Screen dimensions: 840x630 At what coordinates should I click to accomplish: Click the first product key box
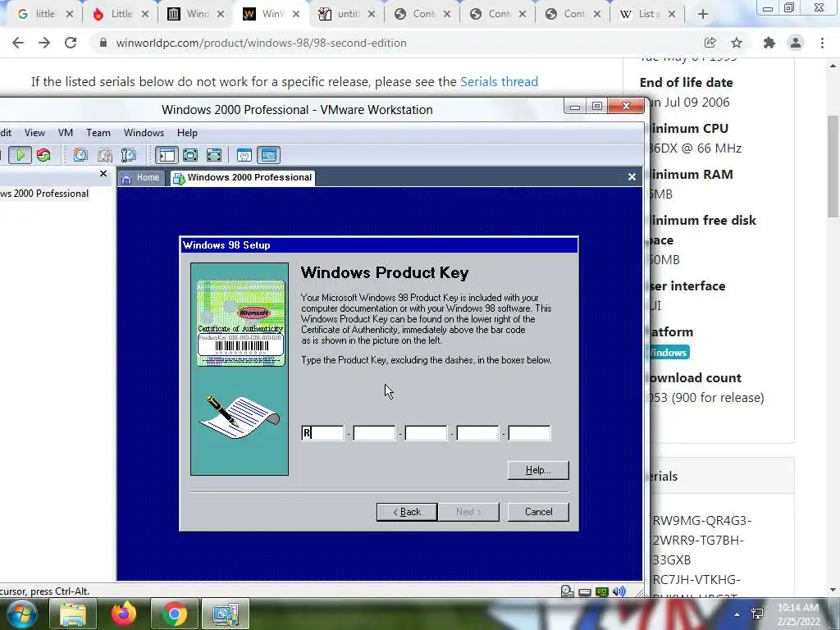[x=322, y=433]
